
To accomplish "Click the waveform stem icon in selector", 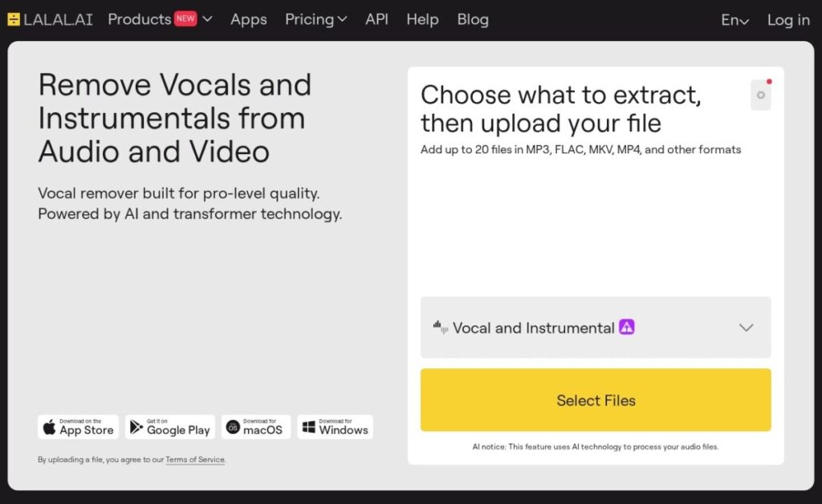I will [x=441, y=327].
